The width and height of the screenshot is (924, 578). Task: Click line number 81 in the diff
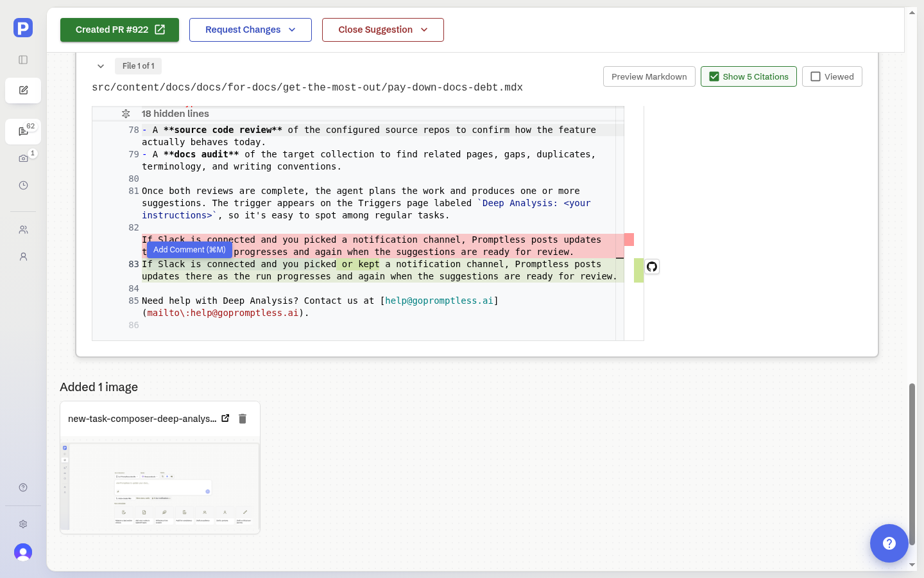[133, 191]
